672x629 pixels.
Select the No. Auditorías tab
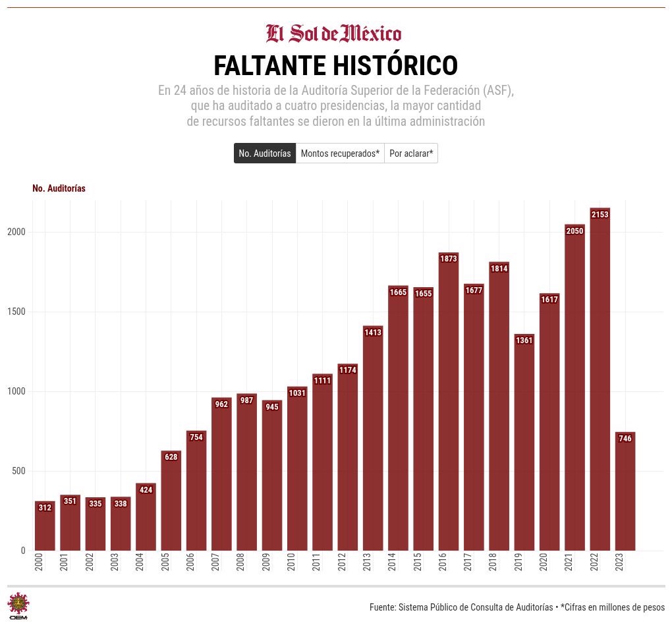pyautogui.click(x=265, y=153)
